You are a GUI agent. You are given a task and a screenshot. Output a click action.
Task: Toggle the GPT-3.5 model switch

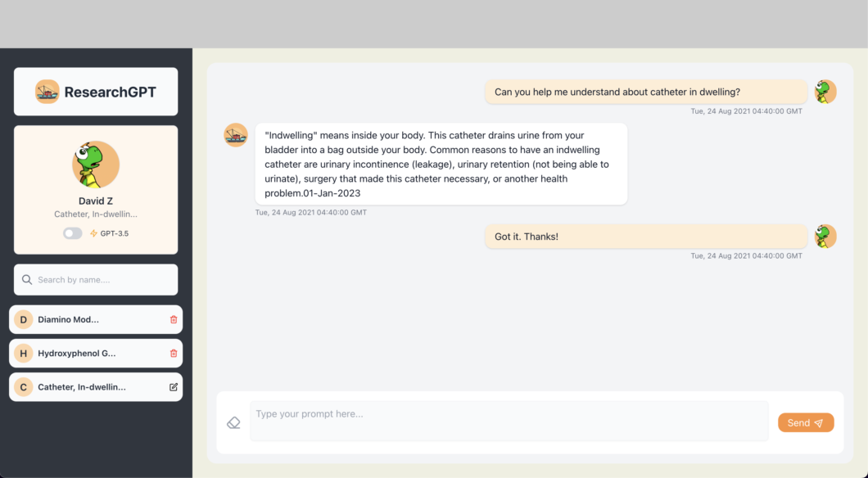pyautogui.click(x=73, y=233)
